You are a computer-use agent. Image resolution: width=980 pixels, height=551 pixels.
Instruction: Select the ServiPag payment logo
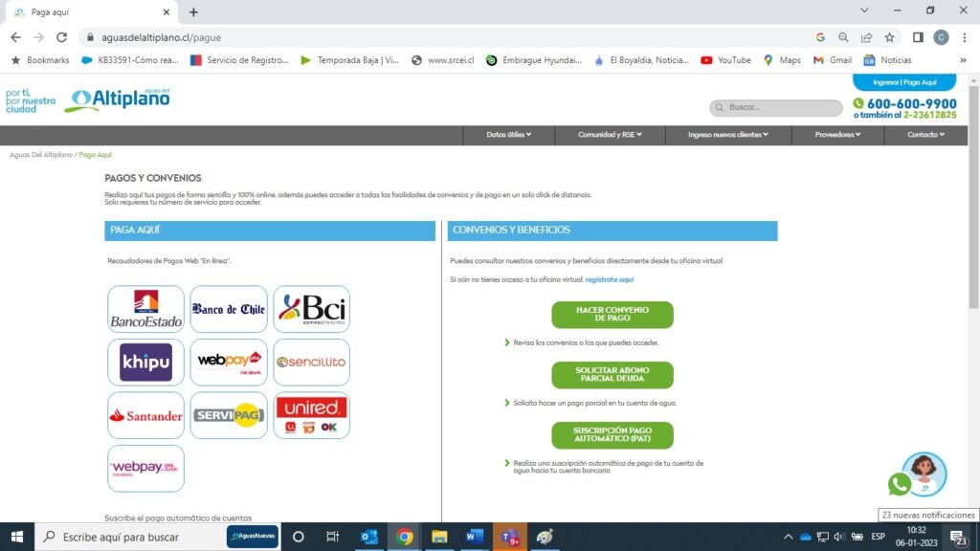(229, 415)
